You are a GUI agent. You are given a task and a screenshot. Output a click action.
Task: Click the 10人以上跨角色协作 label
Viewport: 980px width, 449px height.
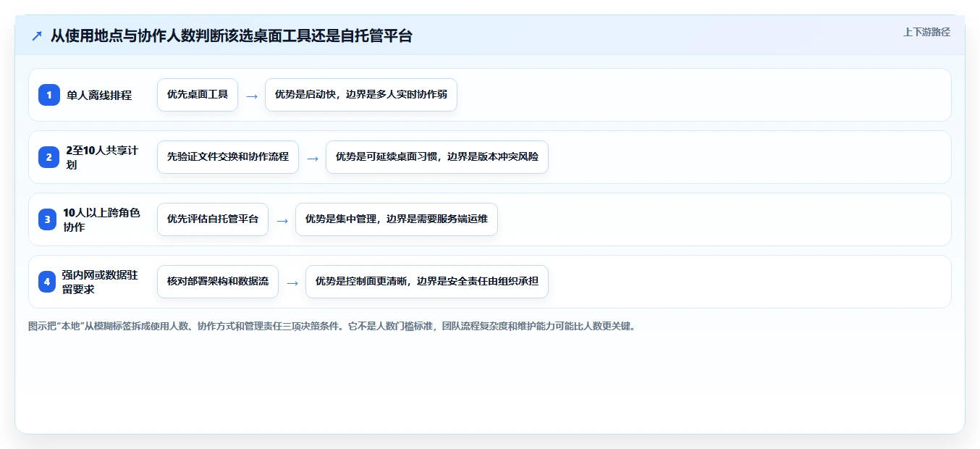click(x=101, y=219)
